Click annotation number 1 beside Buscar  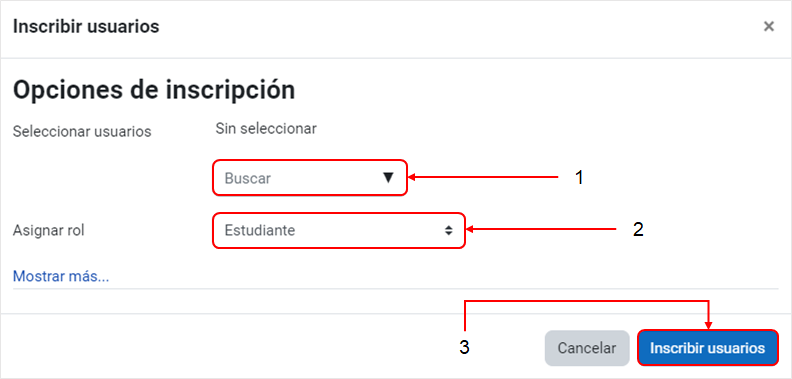[579, 177]
